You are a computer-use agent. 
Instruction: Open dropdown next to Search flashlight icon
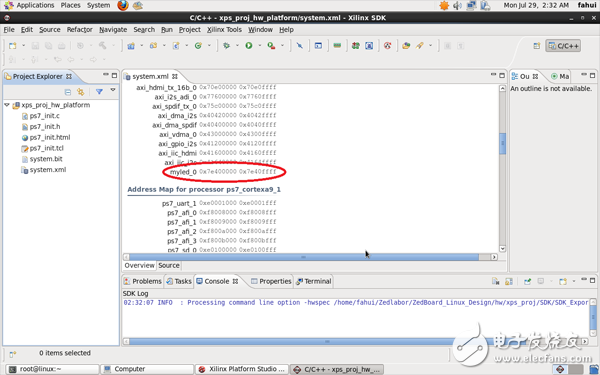(430, 46)
